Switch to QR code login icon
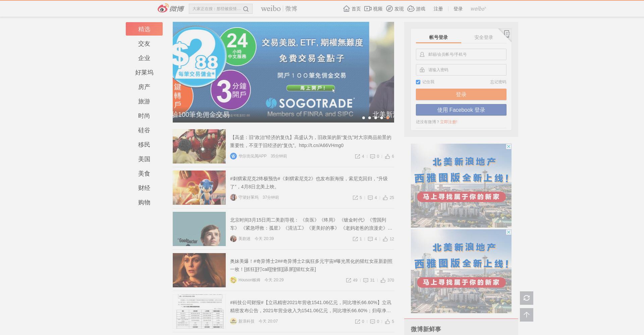This screenshot has height=335, width=644. (507, 34)
